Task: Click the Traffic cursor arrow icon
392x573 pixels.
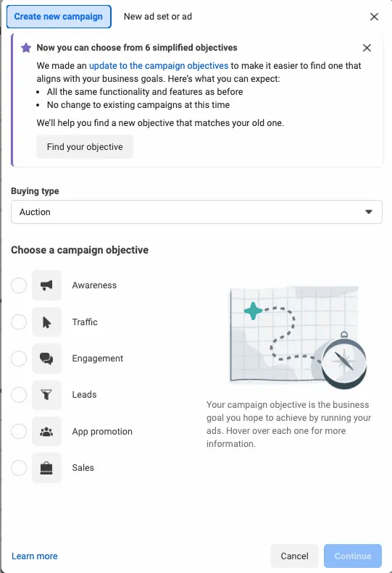Action: click(46, 322)
